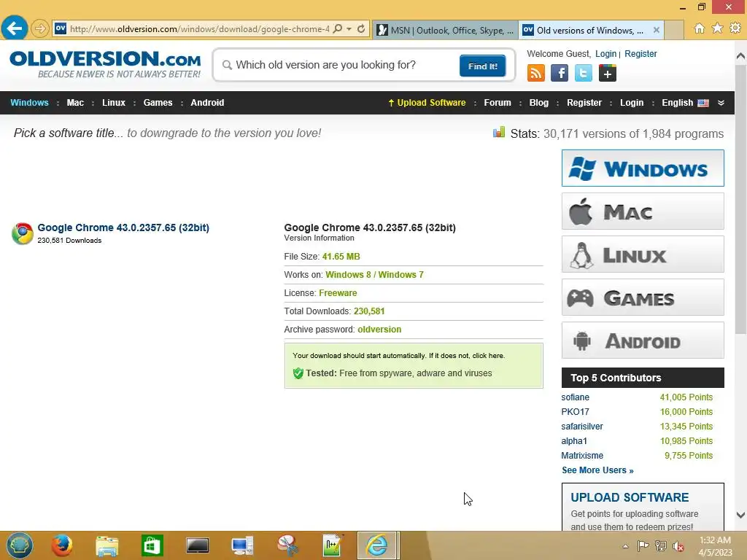The height and width of the screenshot is (560, 747).
Task: Go back with the browser back arrow
Action: coord(15,28)
